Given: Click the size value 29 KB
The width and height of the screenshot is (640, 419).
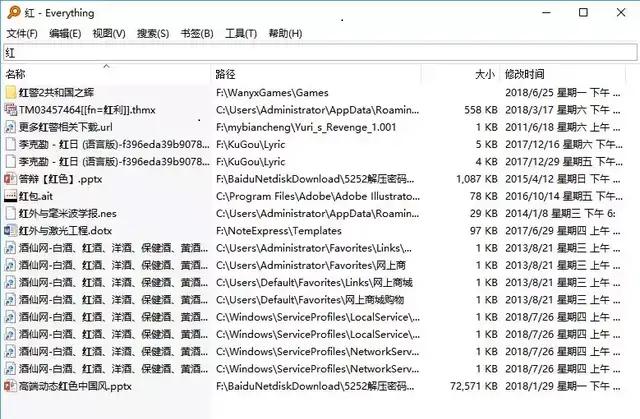Looking at the screenshot, I should pyautogui.click(x=484, y=213).
